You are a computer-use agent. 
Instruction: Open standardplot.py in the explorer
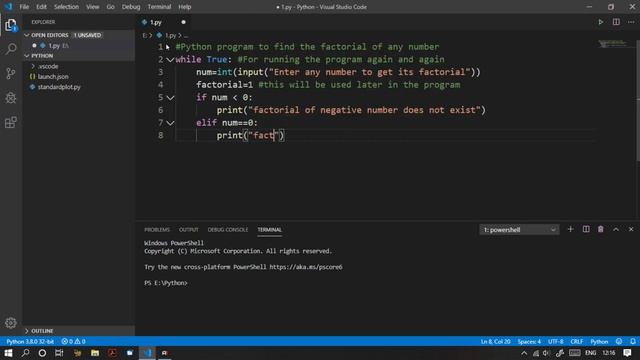pos(59,87)
